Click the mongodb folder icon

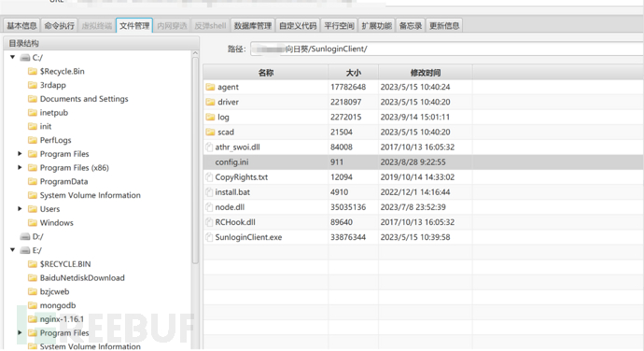coord(33,305)
